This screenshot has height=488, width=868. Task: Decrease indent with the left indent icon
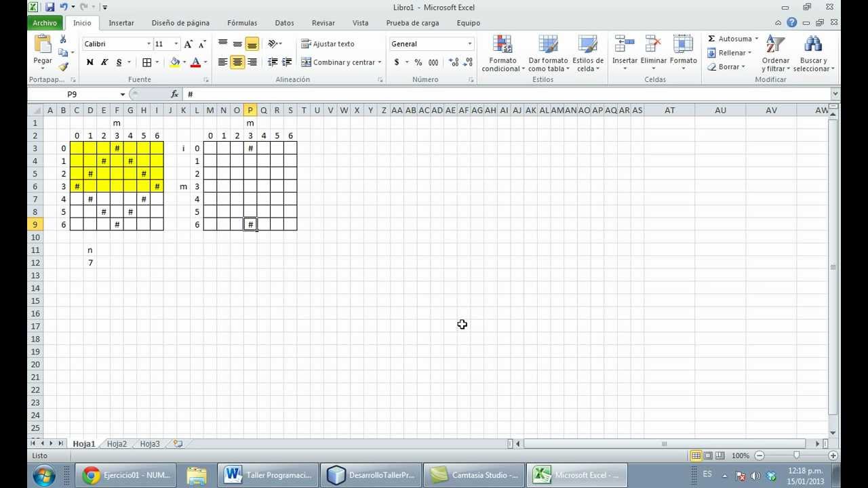click(273, 62)
